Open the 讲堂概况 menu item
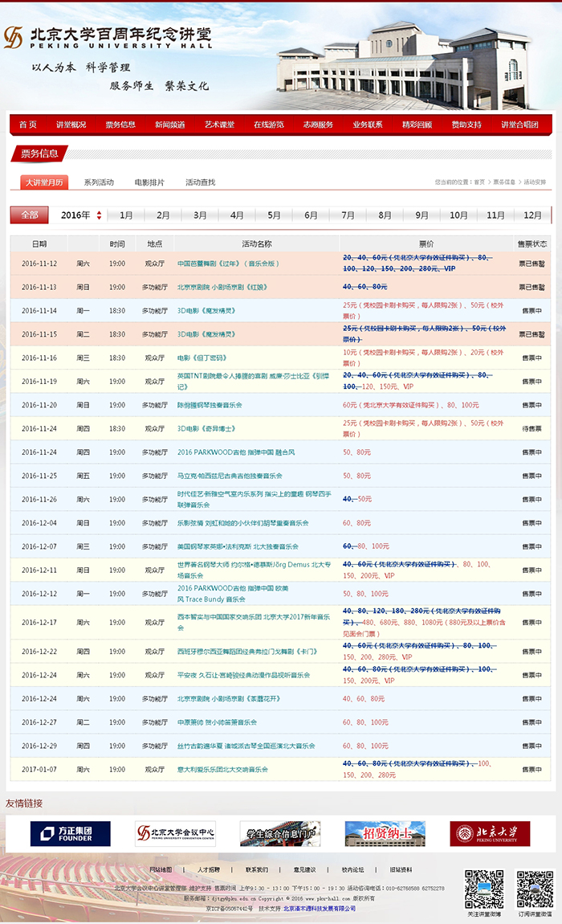This screenshot has height=924, width=562. 71,125
